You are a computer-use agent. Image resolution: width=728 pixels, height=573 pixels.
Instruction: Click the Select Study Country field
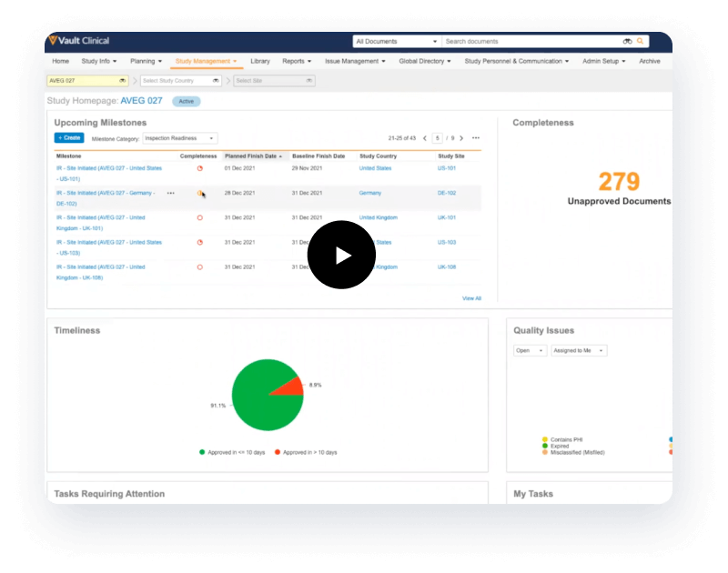pos(180,81)
